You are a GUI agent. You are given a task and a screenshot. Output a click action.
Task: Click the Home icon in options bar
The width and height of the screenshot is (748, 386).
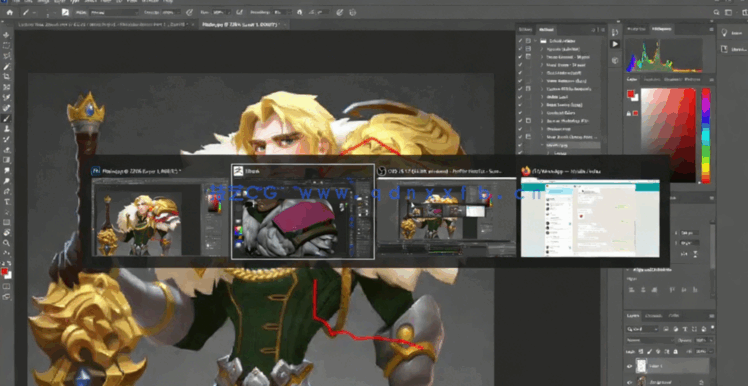(x=10, y=12)
